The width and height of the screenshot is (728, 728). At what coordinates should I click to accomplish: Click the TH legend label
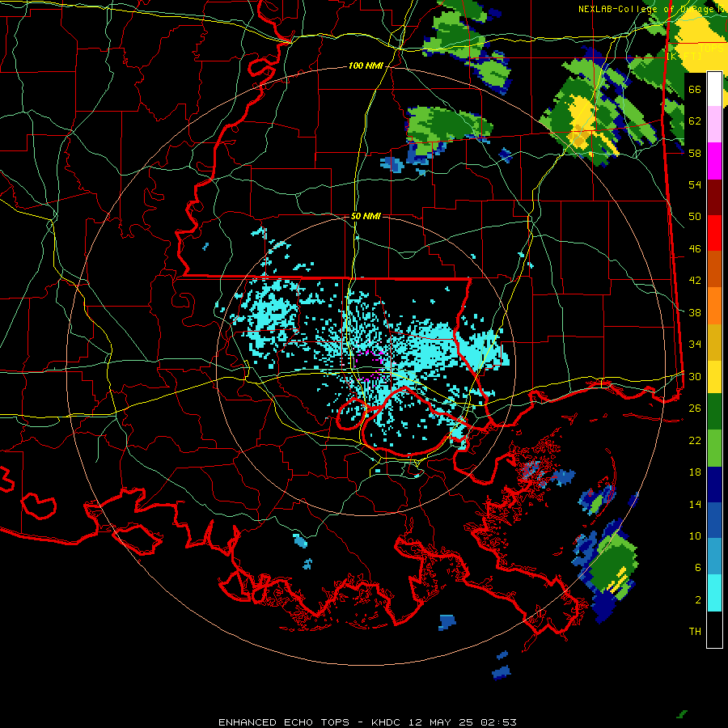(695, 632)
